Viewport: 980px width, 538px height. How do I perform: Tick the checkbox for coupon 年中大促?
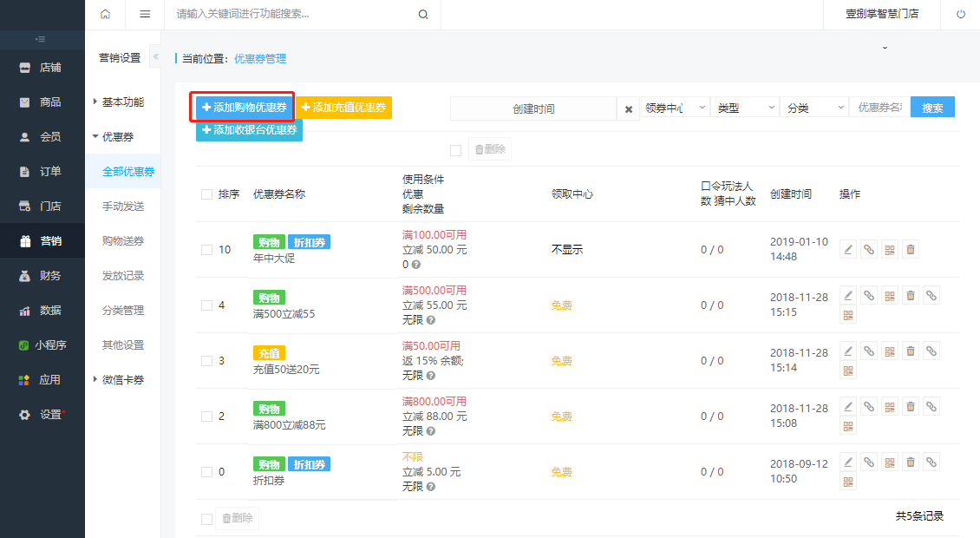207,250
